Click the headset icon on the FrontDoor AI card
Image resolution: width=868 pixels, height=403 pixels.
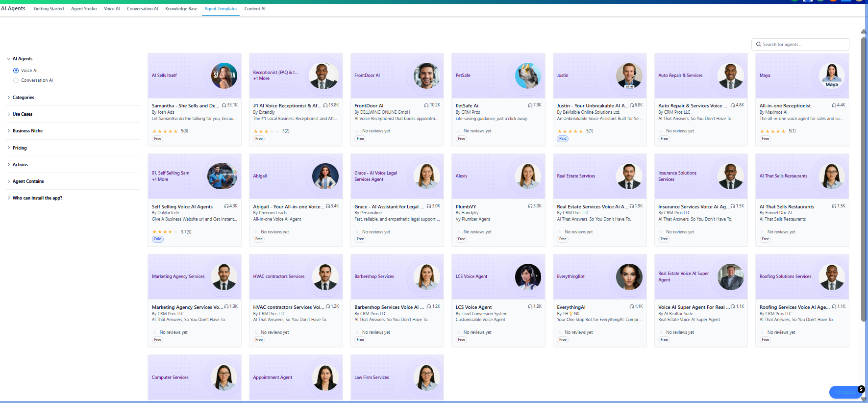pyautogui.click(x=426, y=105)
